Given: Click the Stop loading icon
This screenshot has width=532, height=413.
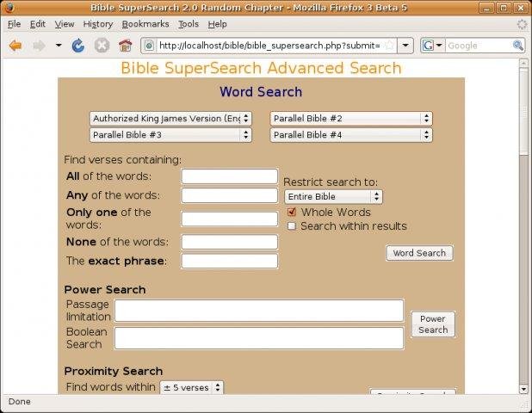Looking at the screenshot, I should click(102, 46).
